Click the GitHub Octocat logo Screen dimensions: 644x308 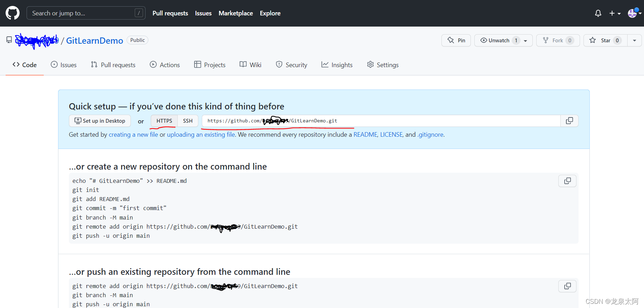13,13
